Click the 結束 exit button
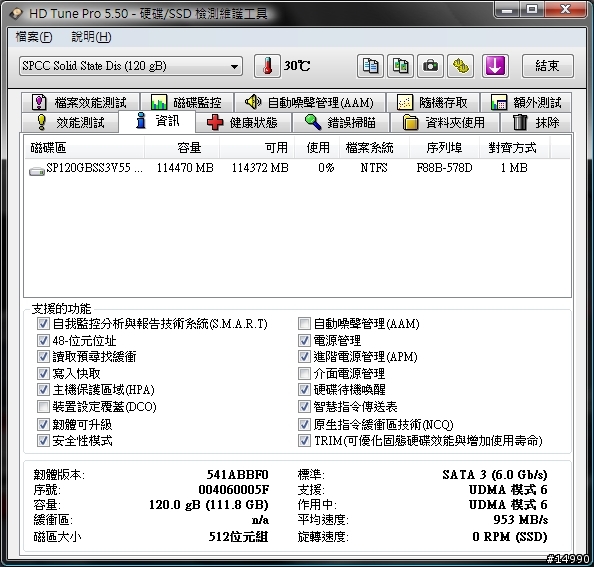The height and width of the screenshot is (567, 594). click(x=547, y=66)
